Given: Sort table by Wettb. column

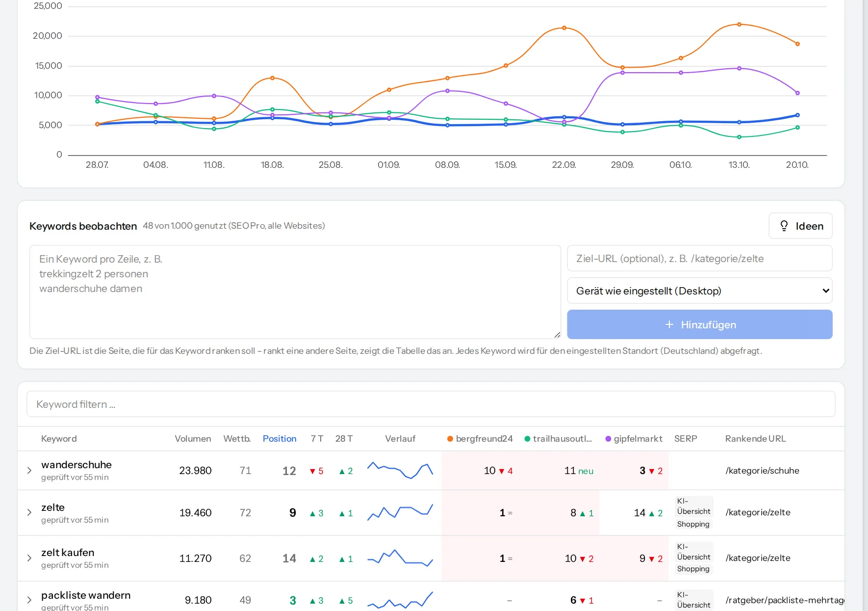Looking at the screenshot, I should [237, 439].
